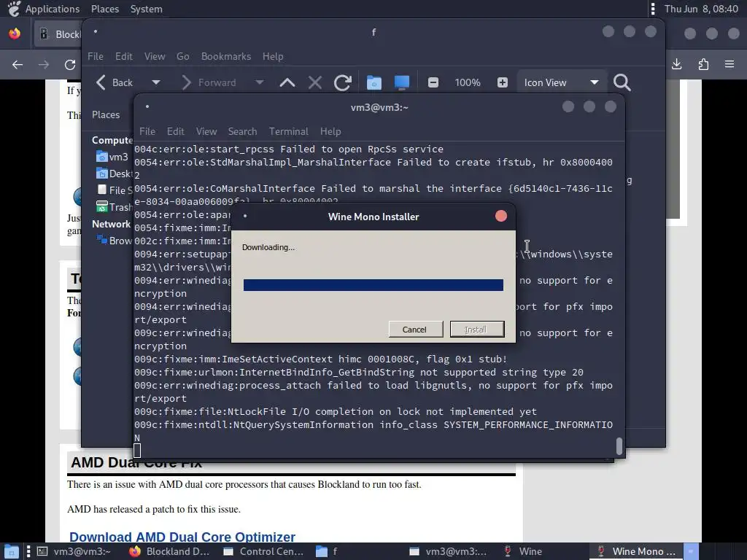This screenshot has width=747, height=560.
Task: Reload the Firefox page
Action: pyautogui.click(x=70, y=64)
